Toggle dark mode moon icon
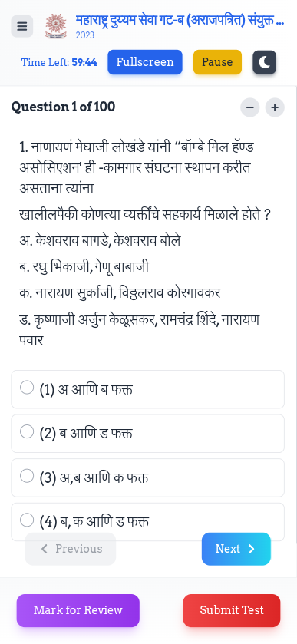 click(x=265, y=62)
